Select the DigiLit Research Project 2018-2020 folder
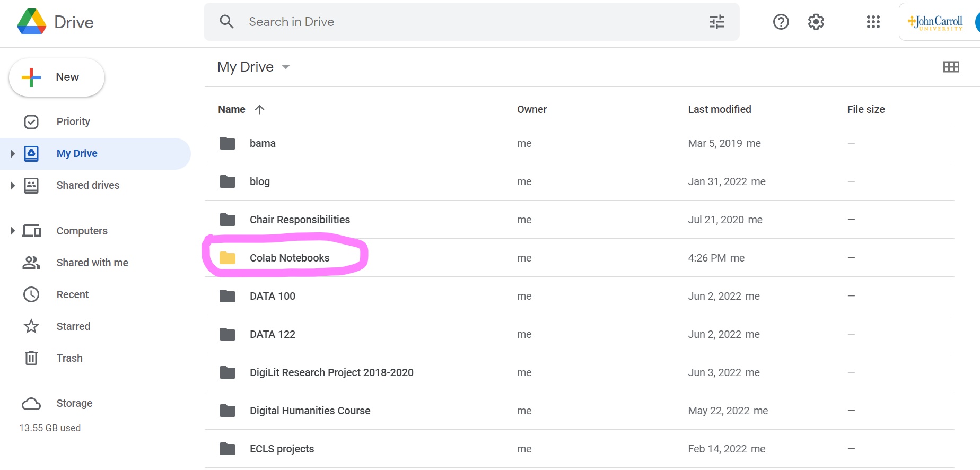 pos(331,372)
